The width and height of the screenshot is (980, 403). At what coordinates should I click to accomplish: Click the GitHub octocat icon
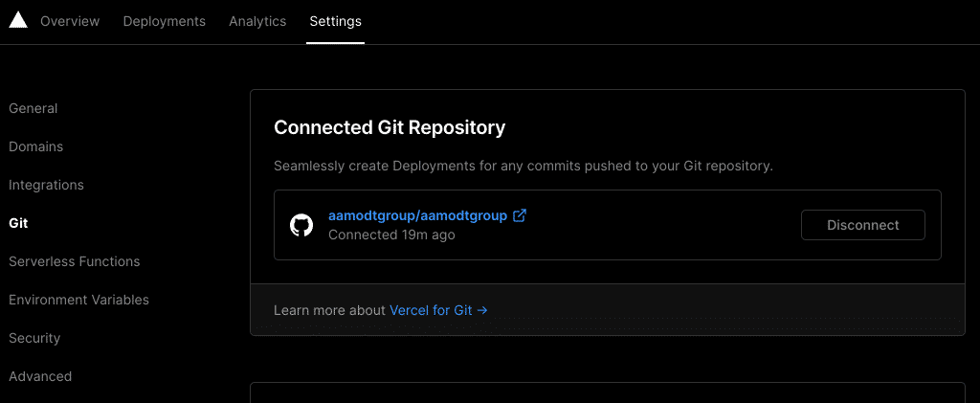pyautogui.click(x=301, y=225)
